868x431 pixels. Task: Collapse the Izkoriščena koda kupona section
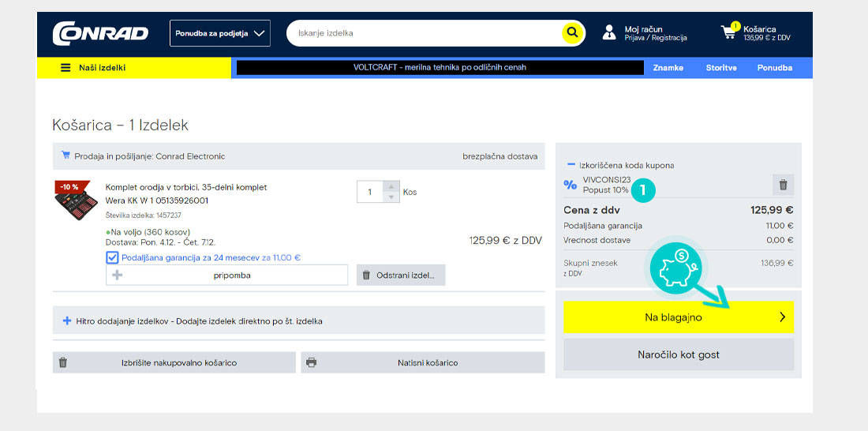point(571,165)
